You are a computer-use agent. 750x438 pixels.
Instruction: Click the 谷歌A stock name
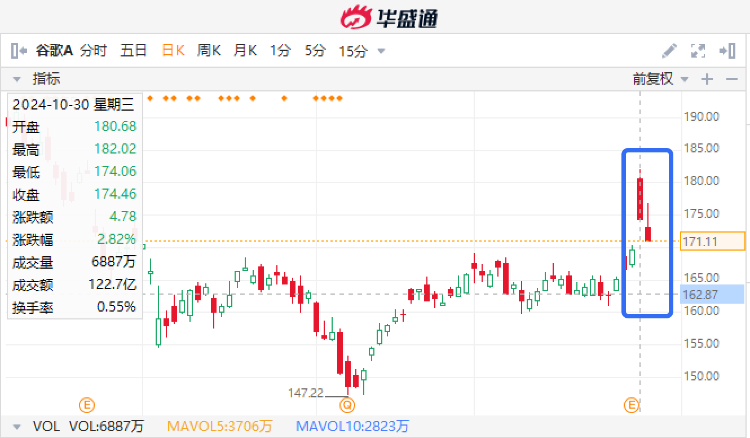tap(54, 50)
